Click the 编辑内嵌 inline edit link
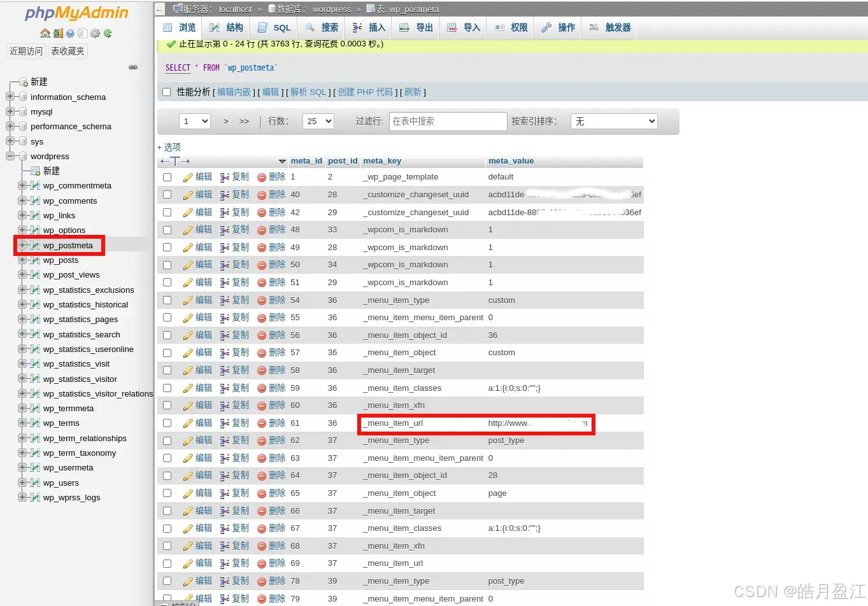The height and width of the screenshot is (606, 868). (234, 92)
